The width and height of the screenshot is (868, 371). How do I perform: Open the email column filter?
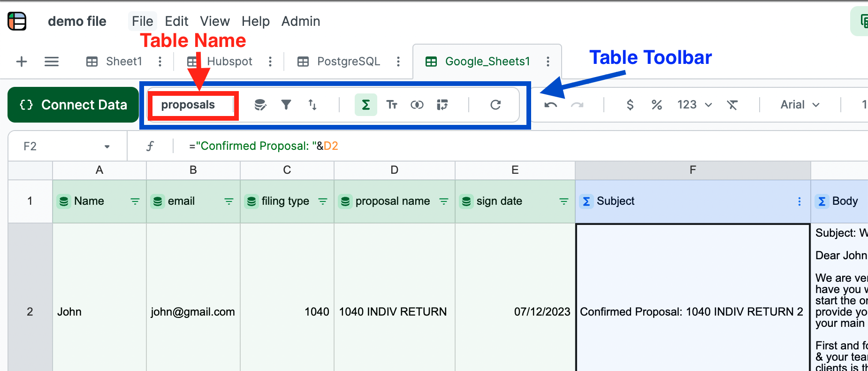coord(229,201)
